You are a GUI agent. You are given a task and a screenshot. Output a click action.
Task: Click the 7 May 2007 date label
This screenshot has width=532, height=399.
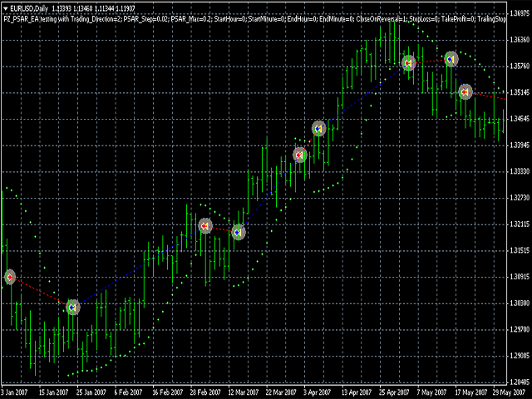tap(432, 393)
